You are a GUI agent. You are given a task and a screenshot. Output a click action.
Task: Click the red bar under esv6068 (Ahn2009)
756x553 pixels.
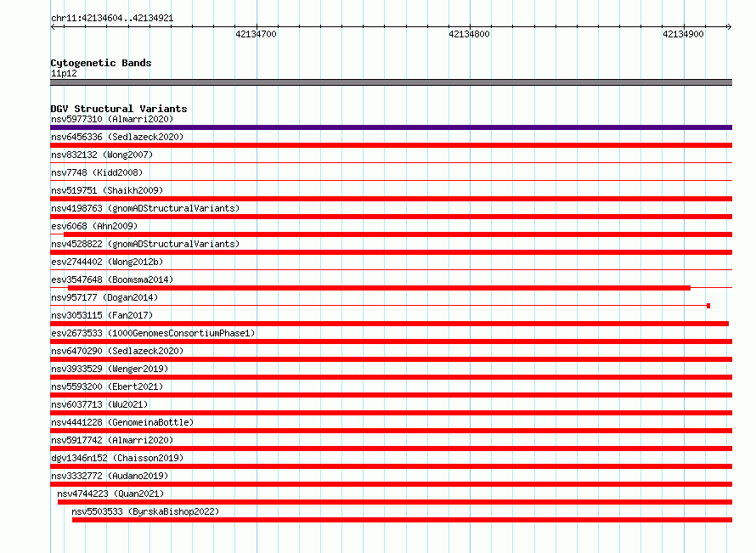(398, 234)
